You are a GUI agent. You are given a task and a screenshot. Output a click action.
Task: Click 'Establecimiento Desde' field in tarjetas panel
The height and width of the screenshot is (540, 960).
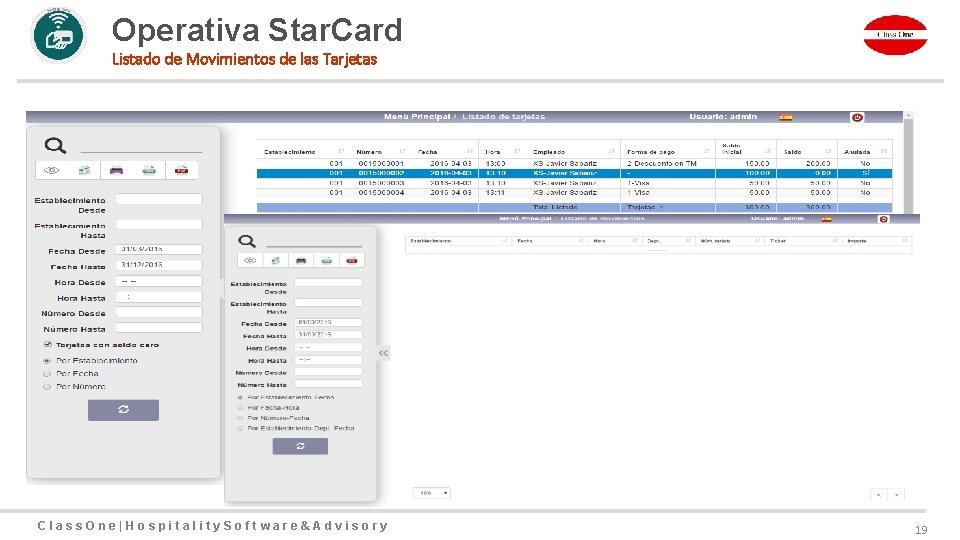[159, 199]
